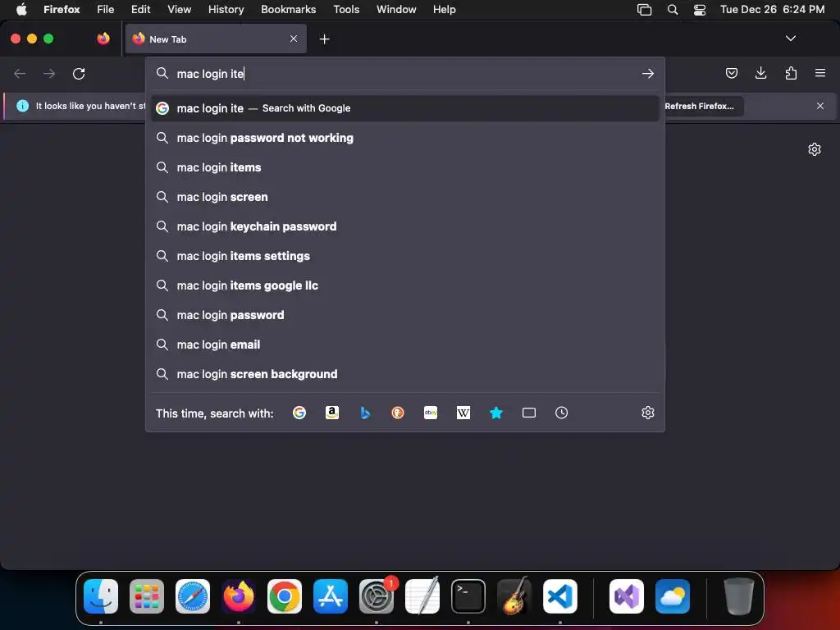Open a new tab with plus button
Viewport: 840px width, 630px height.
(324, 39)
